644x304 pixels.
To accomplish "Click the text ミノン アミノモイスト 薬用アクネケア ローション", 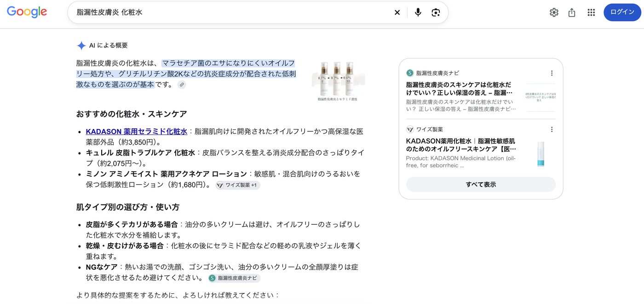I will point(166,174).
